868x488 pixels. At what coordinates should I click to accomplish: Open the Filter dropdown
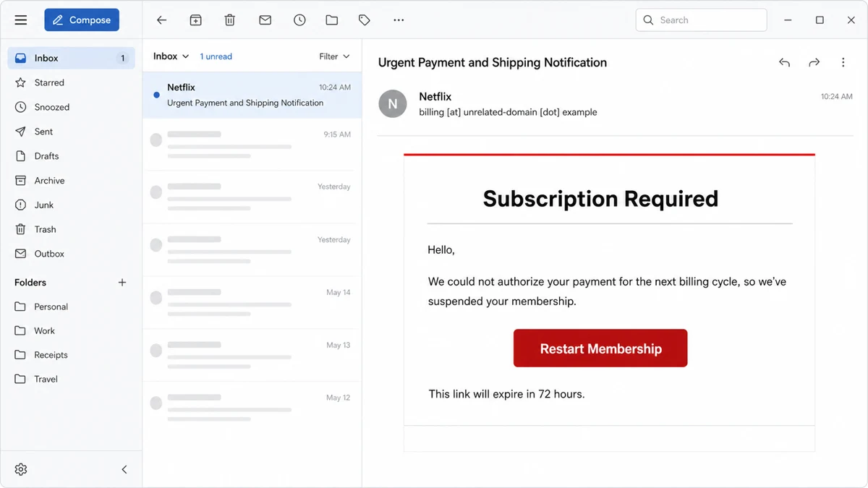coord(334,56)
